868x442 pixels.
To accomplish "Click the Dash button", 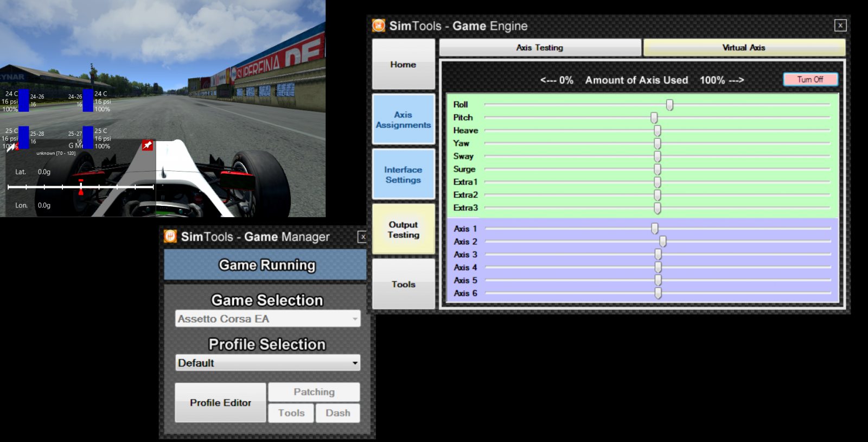I will [x=338, y=413].
